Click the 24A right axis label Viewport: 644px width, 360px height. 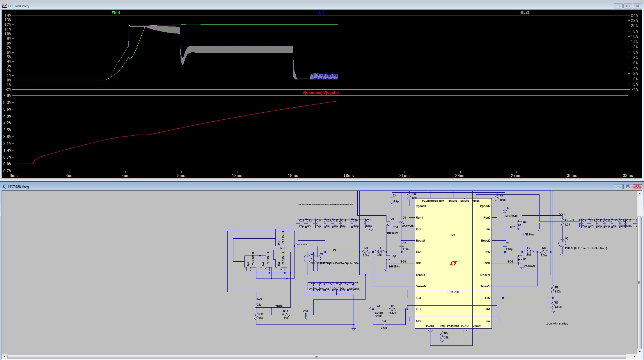[x=634, y=15]
